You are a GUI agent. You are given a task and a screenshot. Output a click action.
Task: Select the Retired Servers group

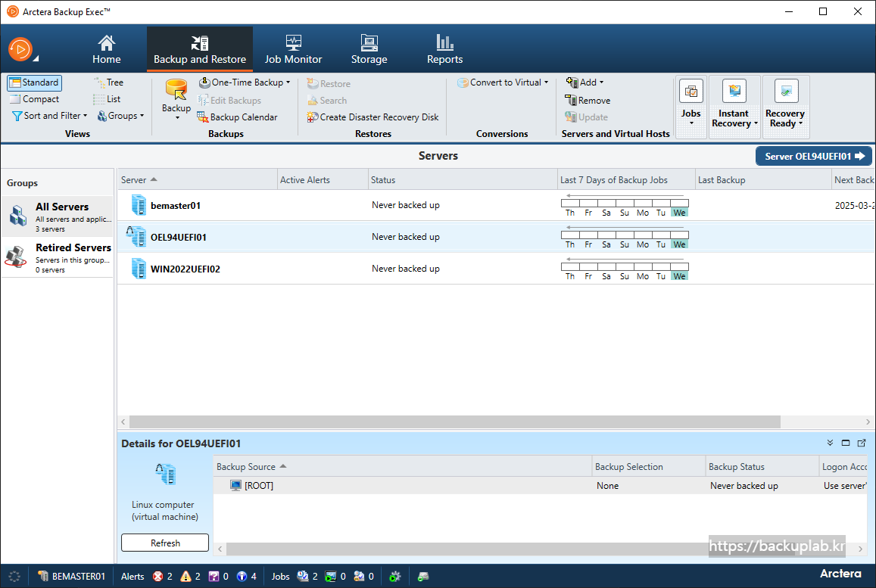(x=58, y=257)
